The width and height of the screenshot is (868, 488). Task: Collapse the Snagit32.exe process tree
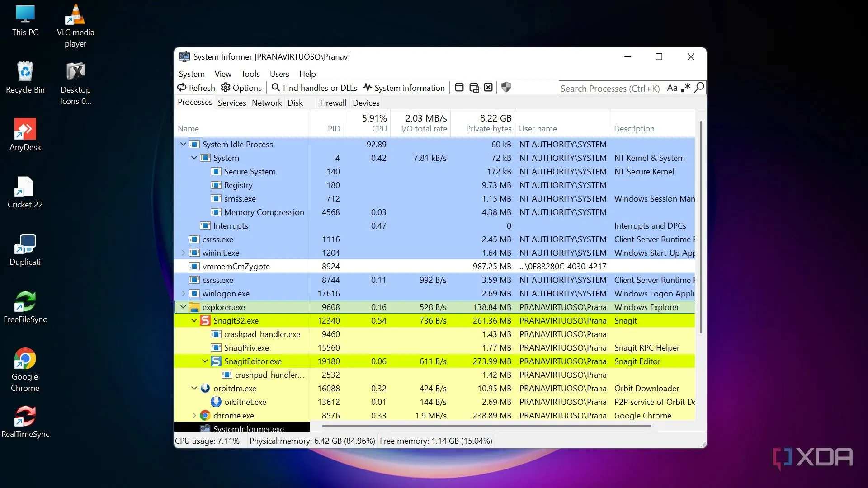194,320
